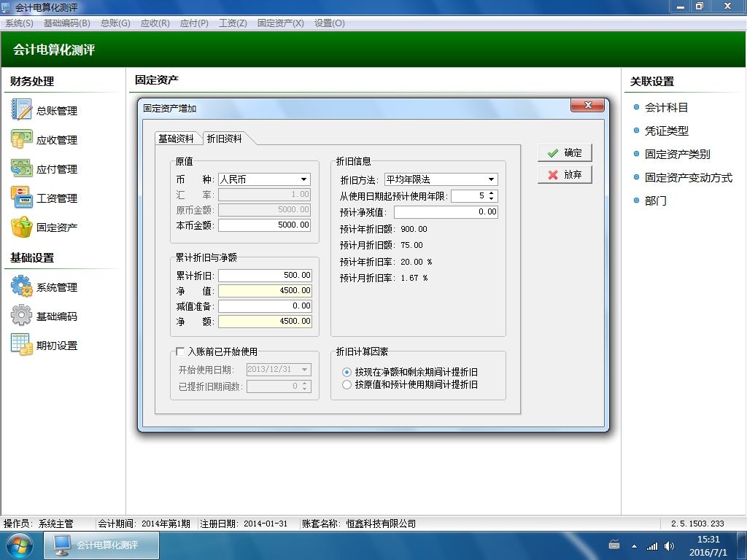Screen dimensions: 747x560
Task: Click the taskbar clock 15:31
Action: [708, 540]
